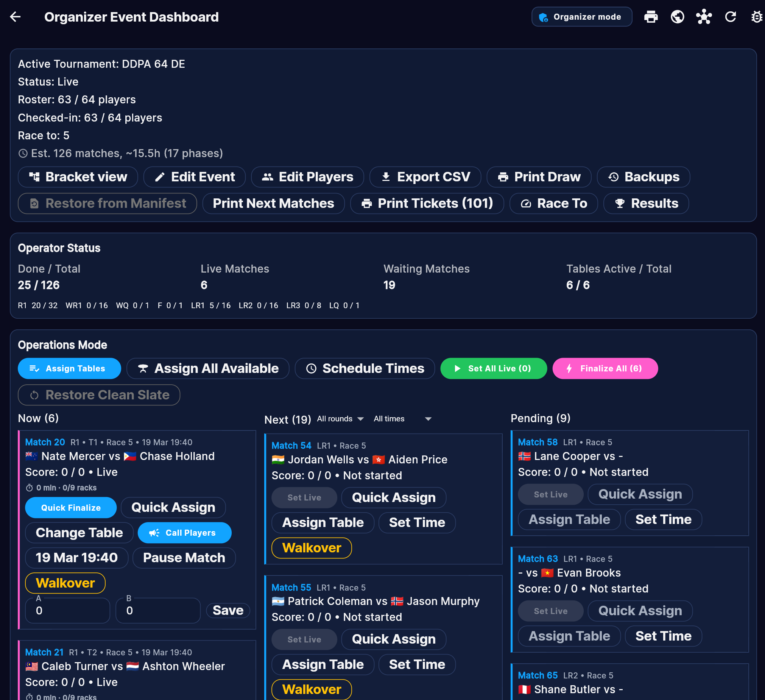Viewport: 765px width, 700px height.
Task: Export the tournament as CSV
Action: tap(425, 177)
